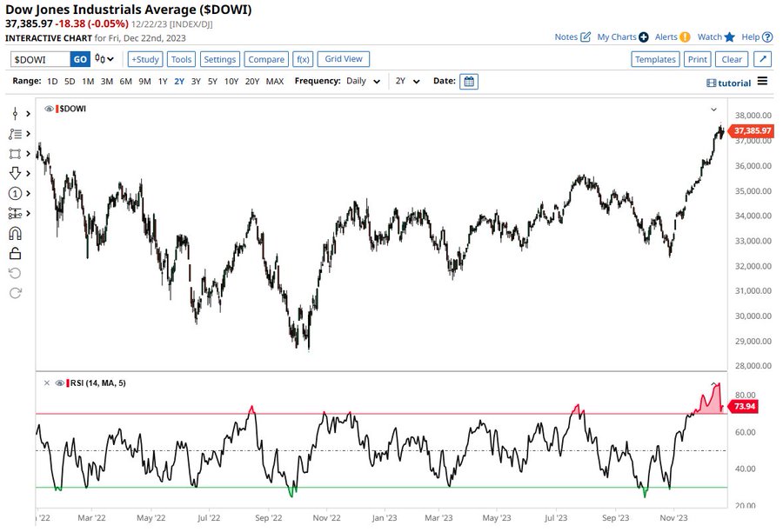Expand shape tool options arrow

click(x=29, y=154)
